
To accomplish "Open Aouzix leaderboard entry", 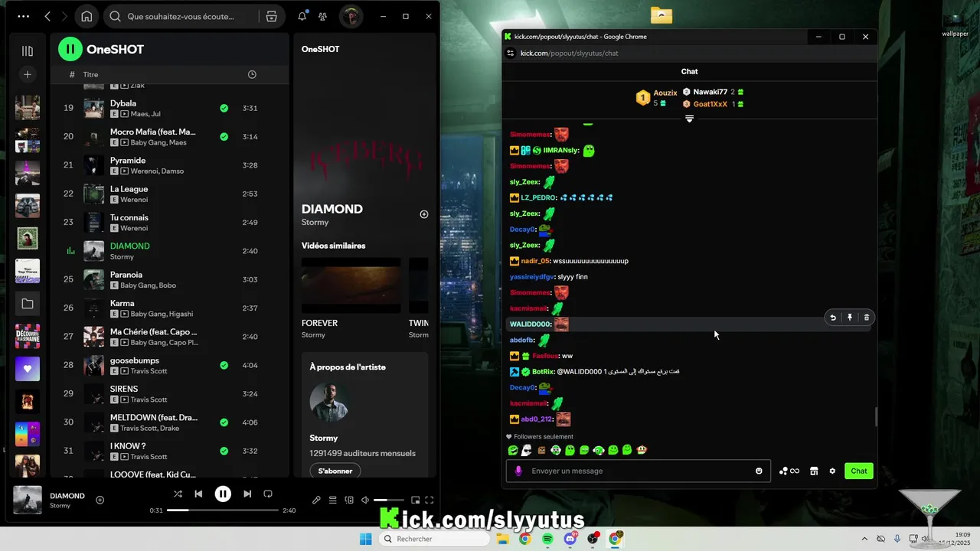I will [657, 98].
